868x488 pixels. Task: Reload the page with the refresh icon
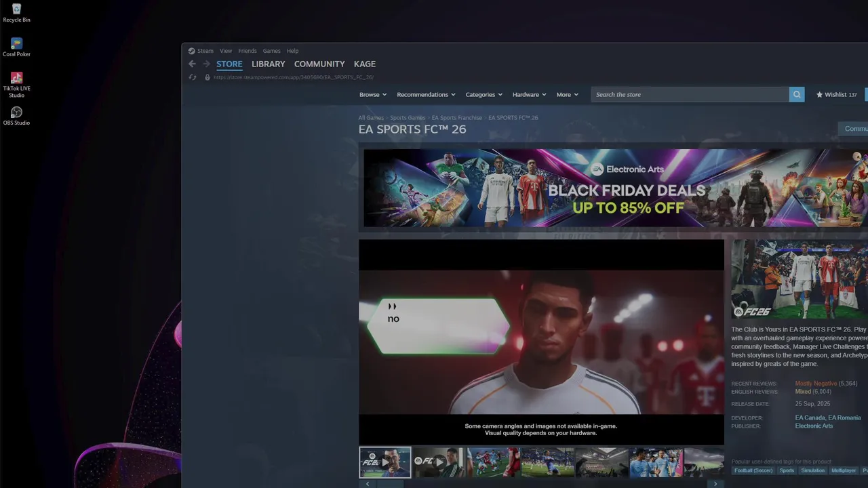[x=193, y=77]
